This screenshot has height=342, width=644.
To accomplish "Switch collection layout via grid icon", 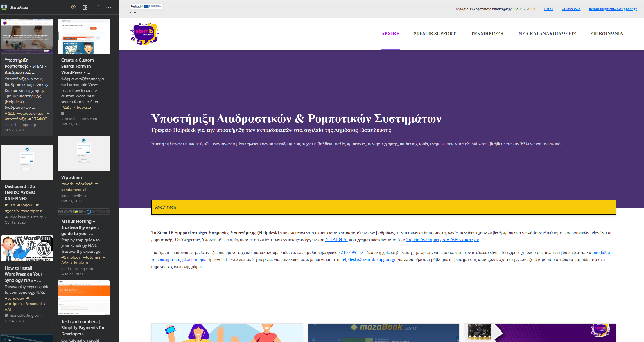I will (85, 7).
